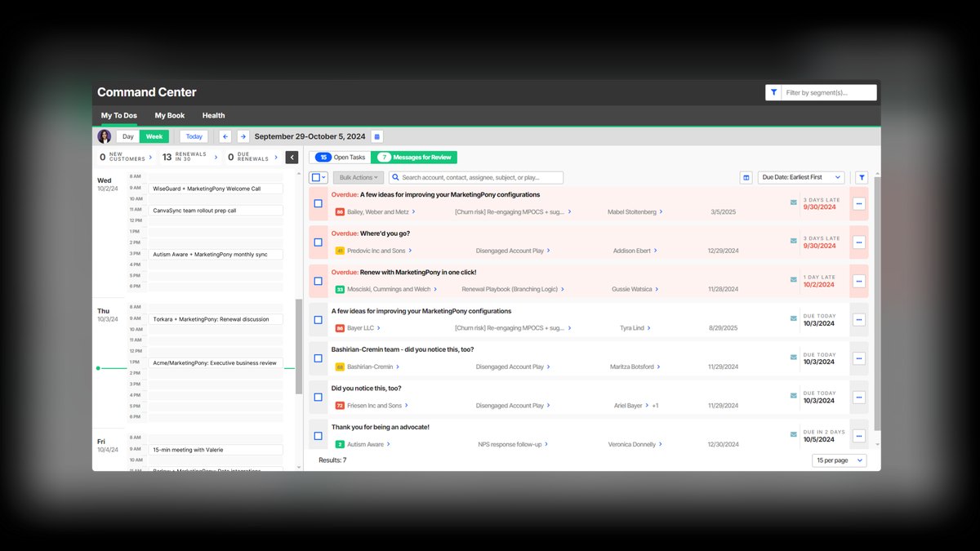
Task: Open more options for Predovic Inc and Sons row
Action: click(859, 242)
